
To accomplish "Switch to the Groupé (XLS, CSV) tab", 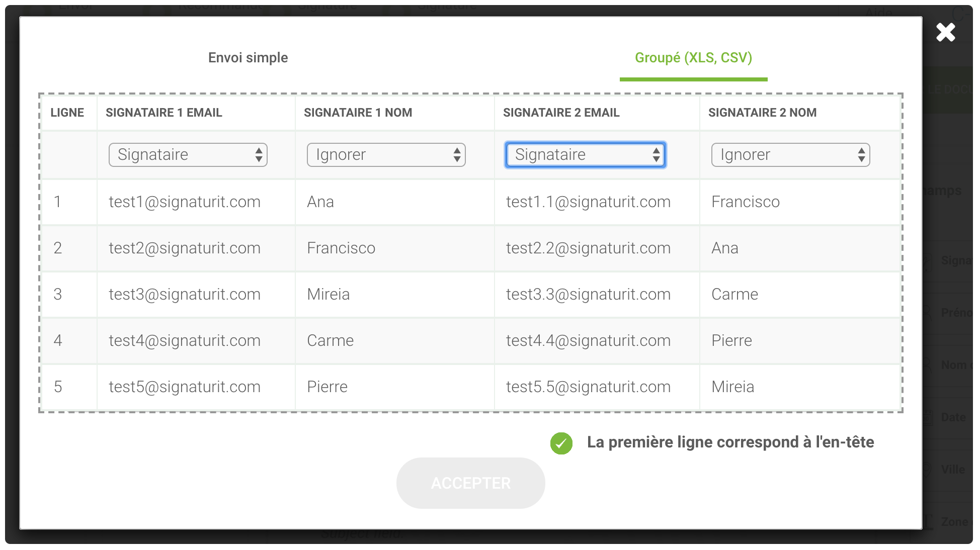I will [x=693, y=58].
